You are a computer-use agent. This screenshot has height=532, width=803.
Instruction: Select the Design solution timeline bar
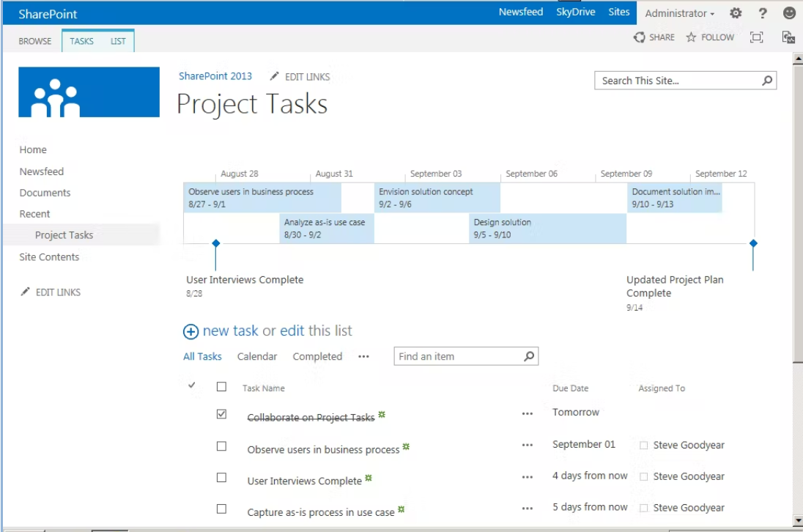click(x=547, y=229)
